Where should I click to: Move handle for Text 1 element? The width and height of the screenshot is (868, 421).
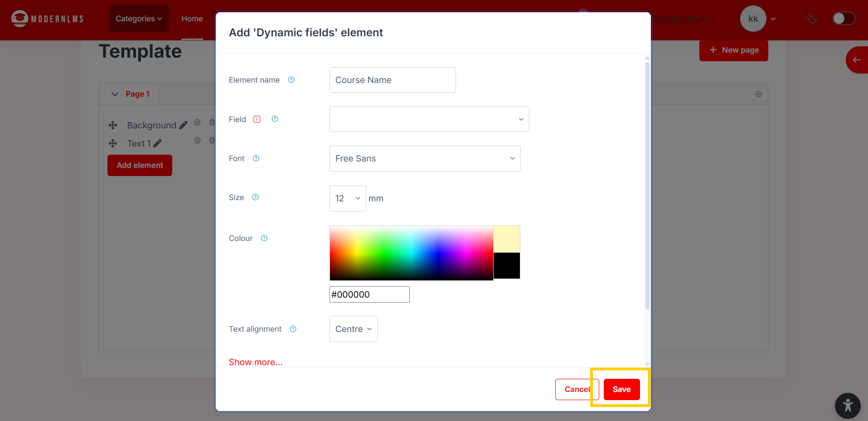coord(113,143)
